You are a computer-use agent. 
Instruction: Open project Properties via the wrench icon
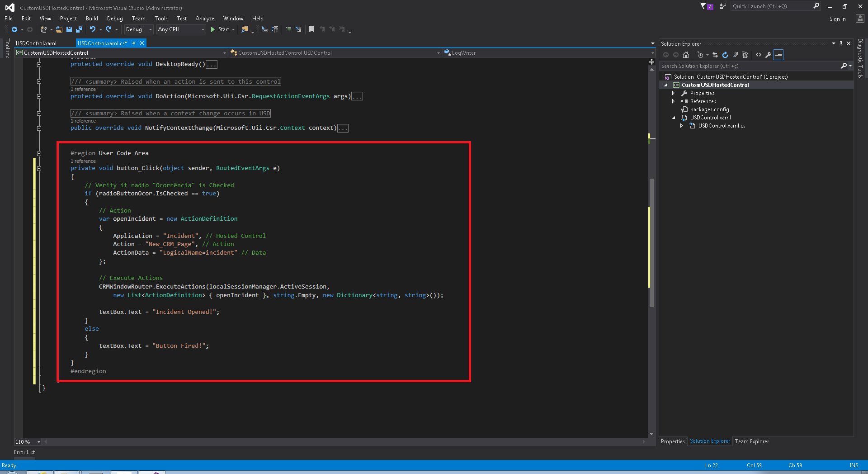(768, 55)
